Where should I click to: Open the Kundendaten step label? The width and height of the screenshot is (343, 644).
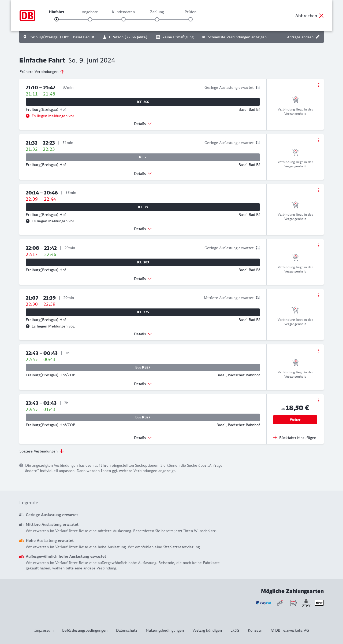[x=123, y=12]
